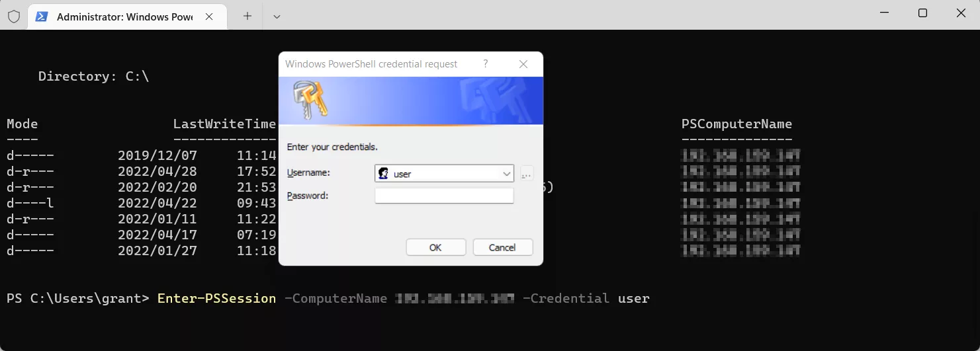Close the Windows Terminal window
980x351 pixels.
click(x=961, y=13)
